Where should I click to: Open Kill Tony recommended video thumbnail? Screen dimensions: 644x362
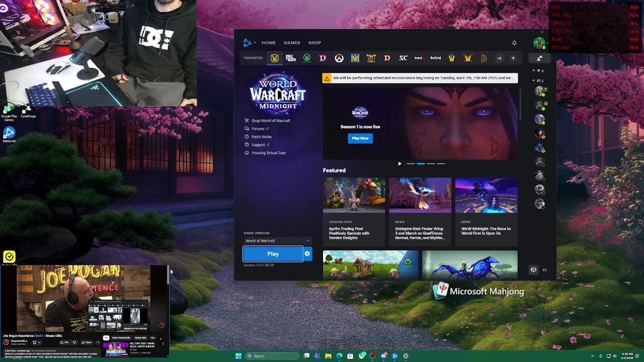pyautogui.click(x=116, y=349)
